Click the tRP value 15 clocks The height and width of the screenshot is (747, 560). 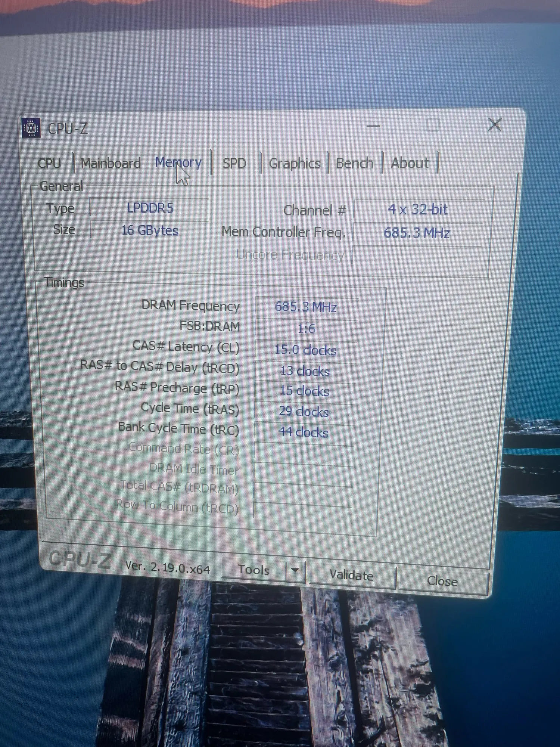(x=305, y=391)
